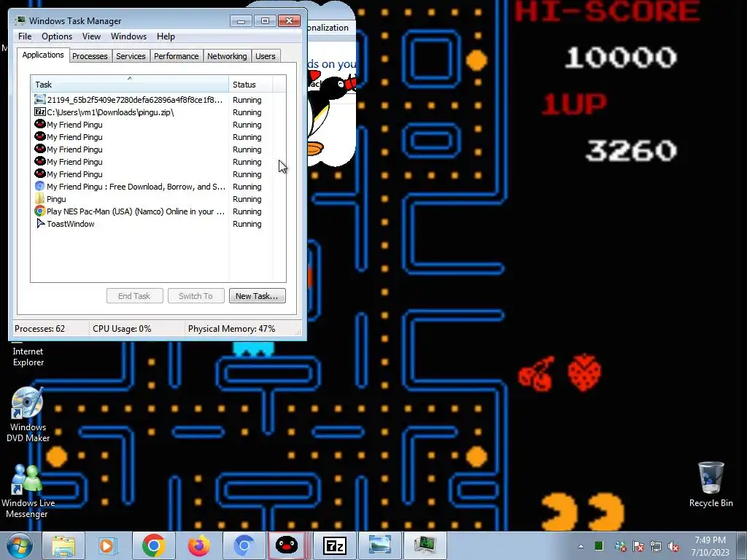Show hidden system tray icons

(581, 546)
